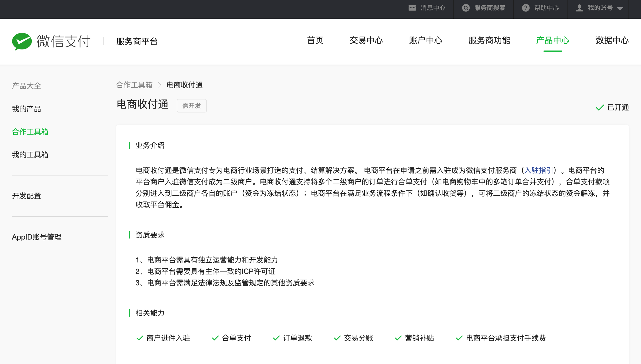Select 我的产品 in the left sidebar

[x=27, y=109]
